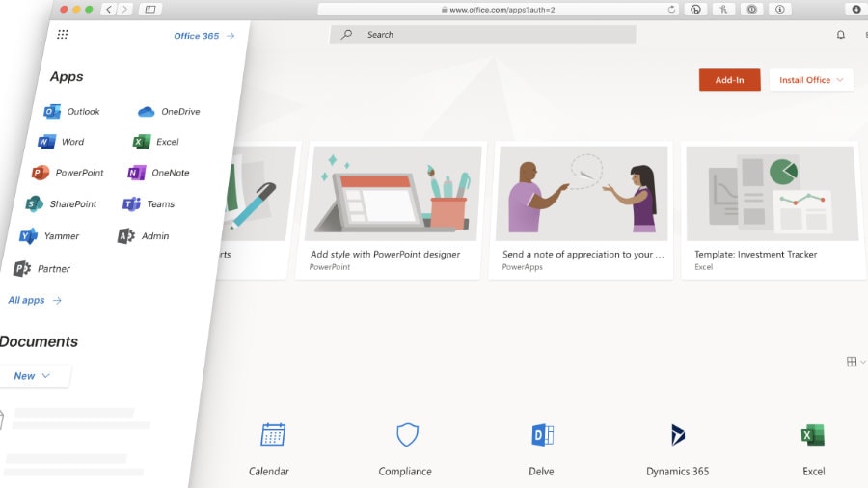Click the info extension icon in Safari toolbar
The image size is (868, 488).
[x=779, y=10]
